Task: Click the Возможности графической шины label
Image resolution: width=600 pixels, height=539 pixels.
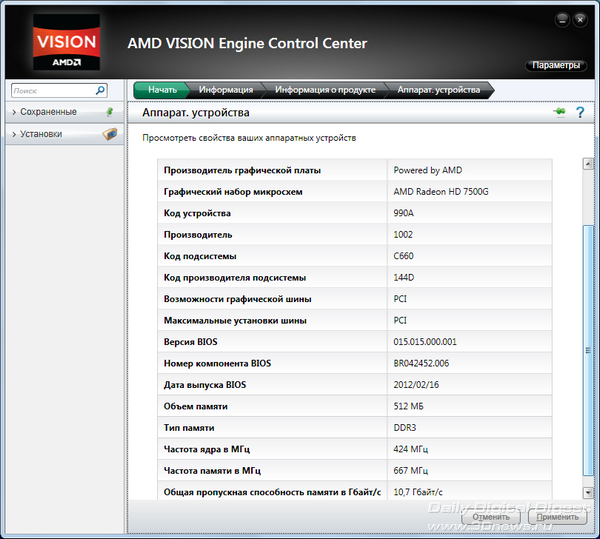Action: click(238, 299)
